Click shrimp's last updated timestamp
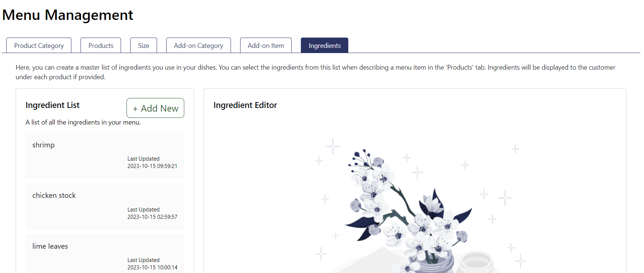Viewport: 644px width, 273px height. (x=152, y=166)
